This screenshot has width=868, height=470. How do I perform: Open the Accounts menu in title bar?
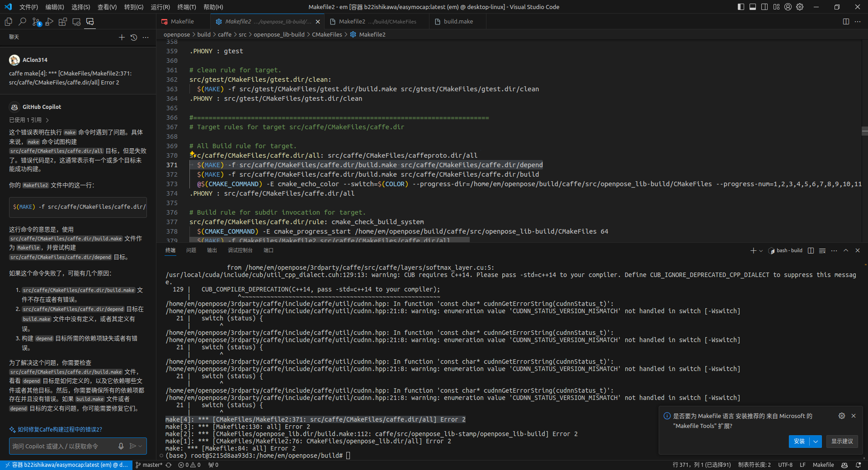[788, 7]
